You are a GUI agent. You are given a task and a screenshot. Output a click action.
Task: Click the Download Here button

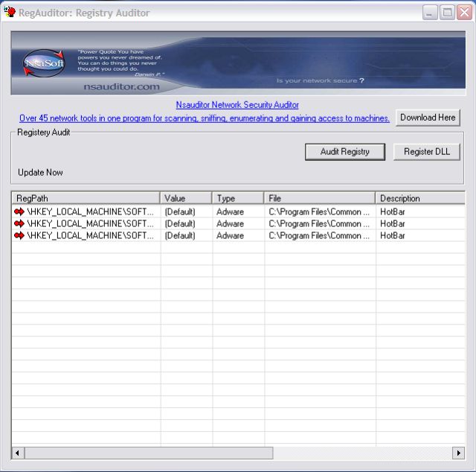pyautogui.click(x=428, y=118)
